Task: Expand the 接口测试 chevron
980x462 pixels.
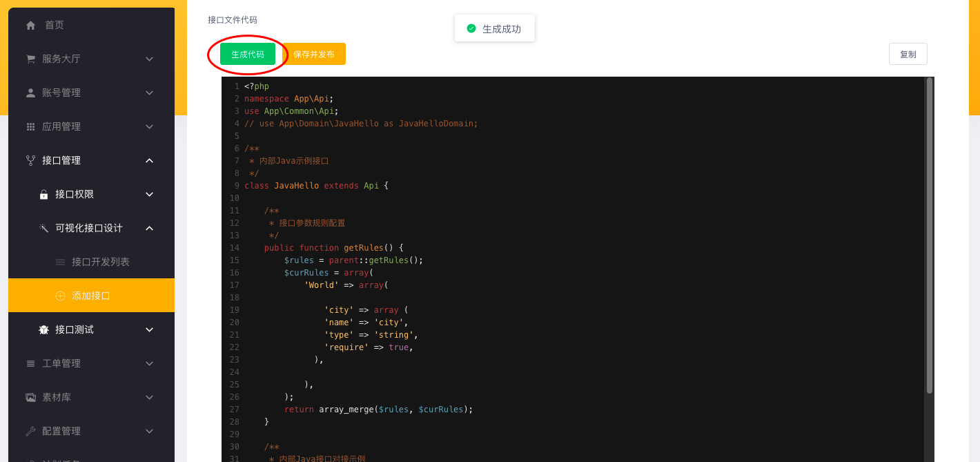Action: click(149, 329)
